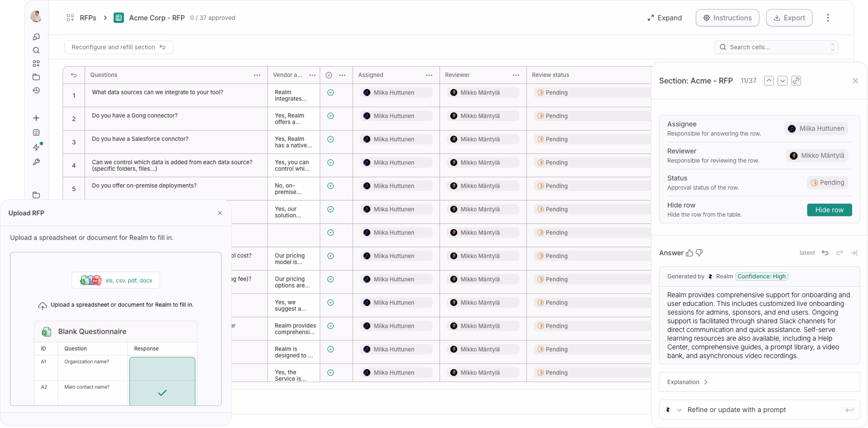Image resolution: width=868 pixels, height=428 pixels.
Task: Click the thumbs up icon on Answer
Action: pyautogui.click(x=689, y=253)
